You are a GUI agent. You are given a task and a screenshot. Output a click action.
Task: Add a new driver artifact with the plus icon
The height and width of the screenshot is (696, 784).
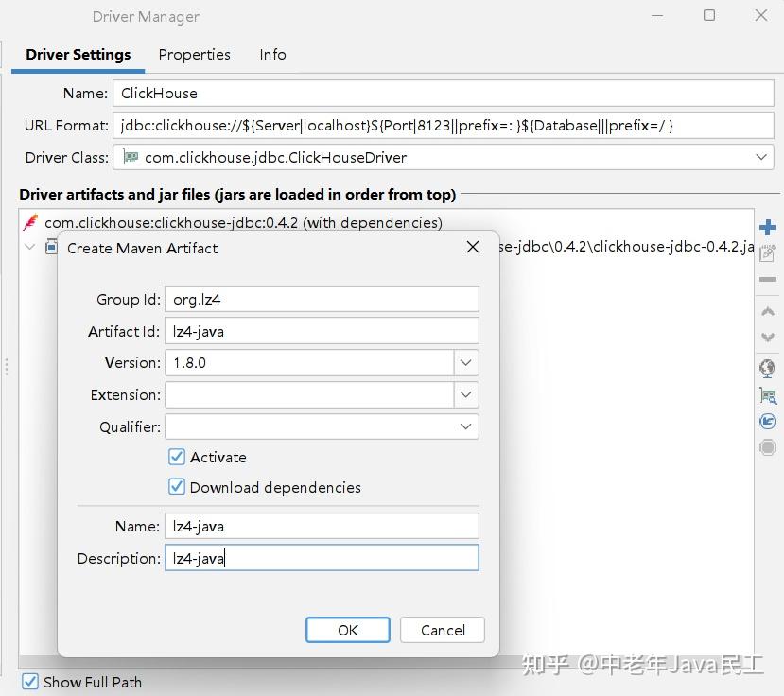767,227
